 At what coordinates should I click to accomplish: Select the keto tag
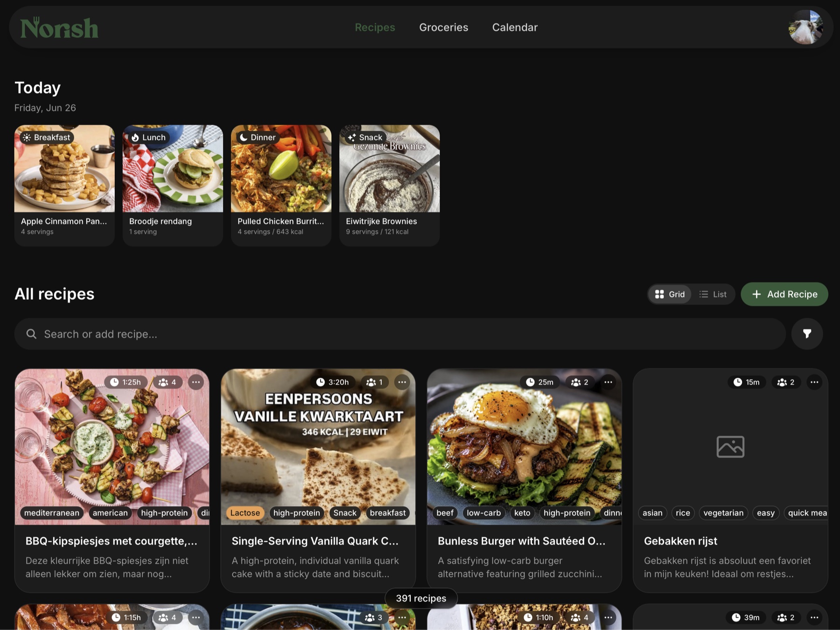click(x=522, y=513)
